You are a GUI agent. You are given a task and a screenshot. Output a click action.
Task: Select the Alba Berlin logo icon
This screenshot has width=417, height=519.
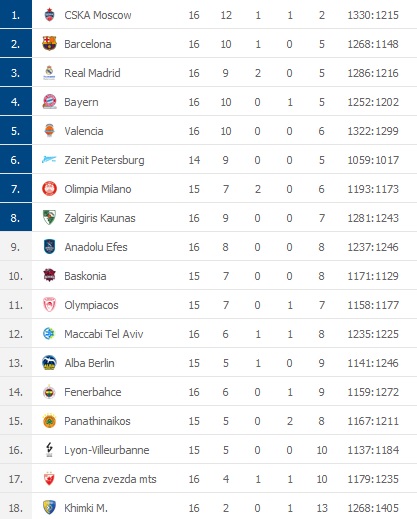[49, 363]
